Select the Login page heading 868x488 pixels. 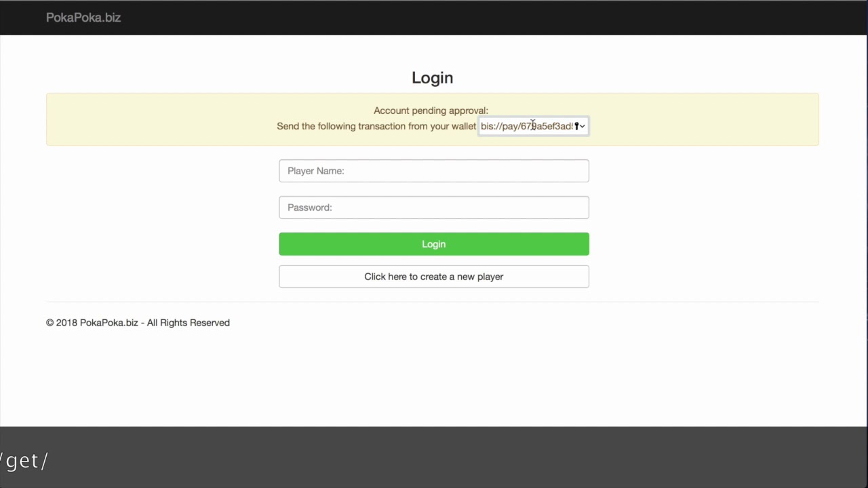point(433,78)
